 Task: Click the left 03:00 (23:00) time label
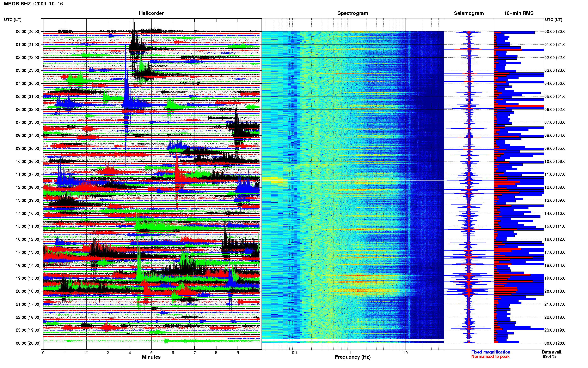point(28,70)
